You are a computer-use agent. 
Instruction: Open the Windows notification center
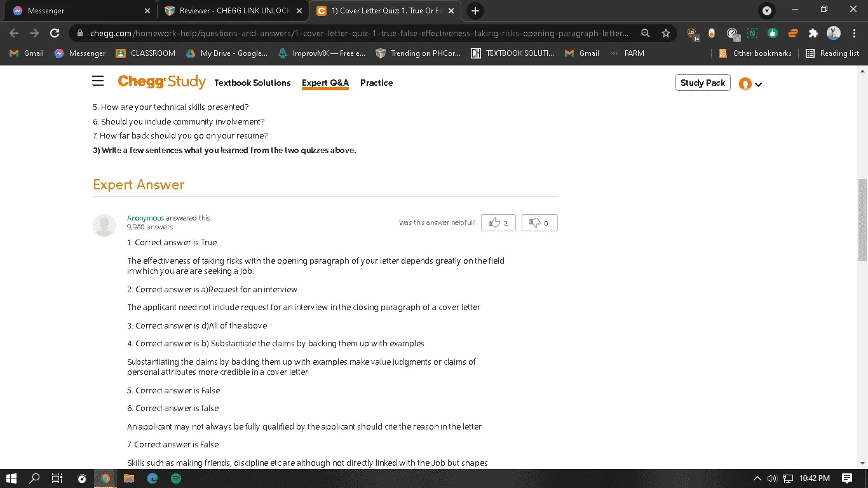coord(847,478)
